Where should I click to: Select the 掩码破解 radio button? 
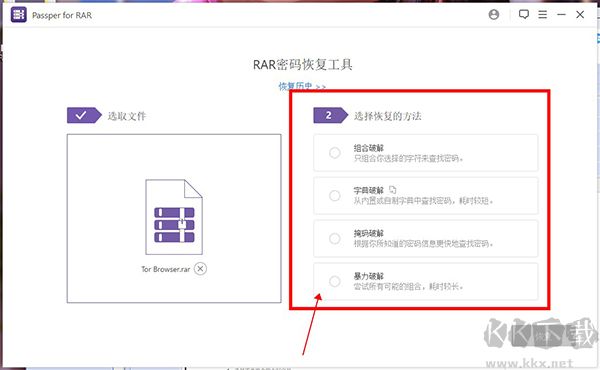[x=334, y=238]
